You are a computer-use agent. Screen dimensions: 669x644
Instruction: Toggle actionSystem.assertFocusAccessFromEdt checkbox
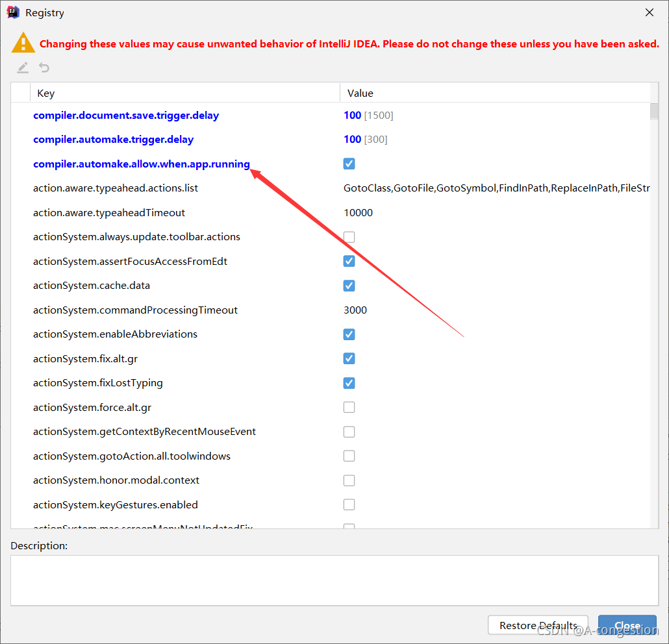click(349, 261)
